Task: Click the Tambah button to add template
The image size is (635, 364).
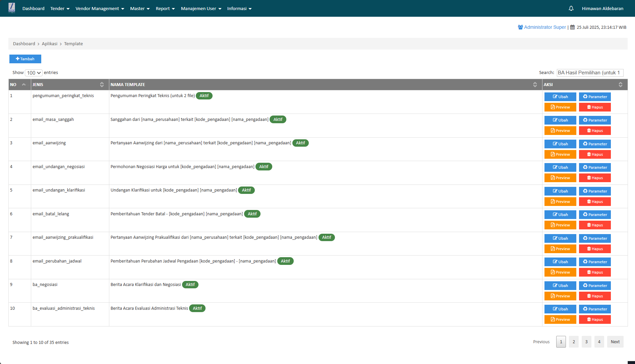Action: (x=25, y=59)
